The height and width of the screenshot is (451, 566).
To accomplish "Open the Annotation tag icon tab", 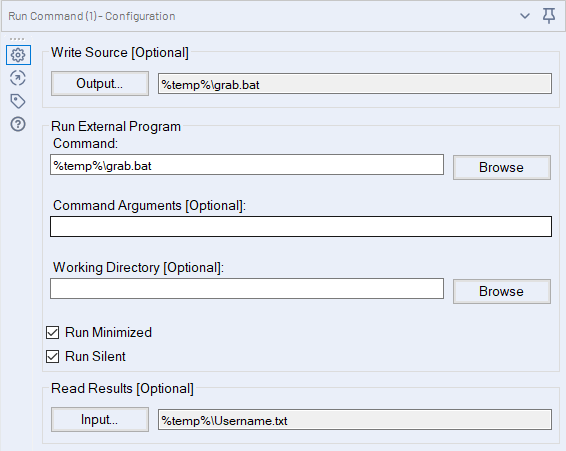I will tap(18, 101).
